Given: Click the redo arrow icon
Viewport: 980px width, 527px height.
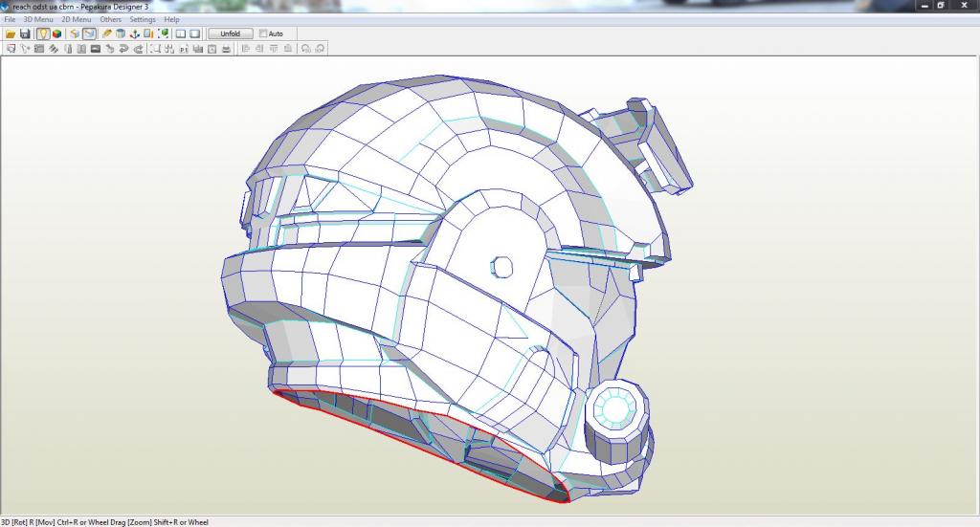Looking at the screenshot, I should pos(138,49).
